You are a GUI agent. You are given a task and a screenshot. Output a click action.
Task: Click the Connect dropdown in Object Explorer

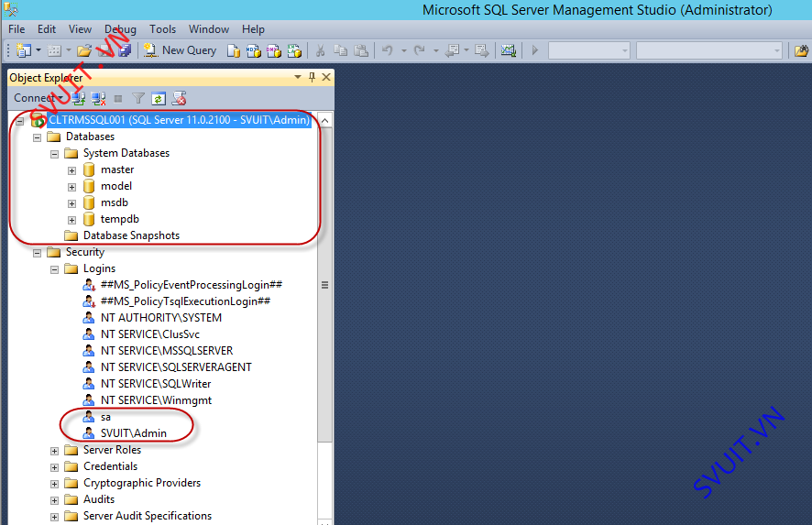coord(38,98)
